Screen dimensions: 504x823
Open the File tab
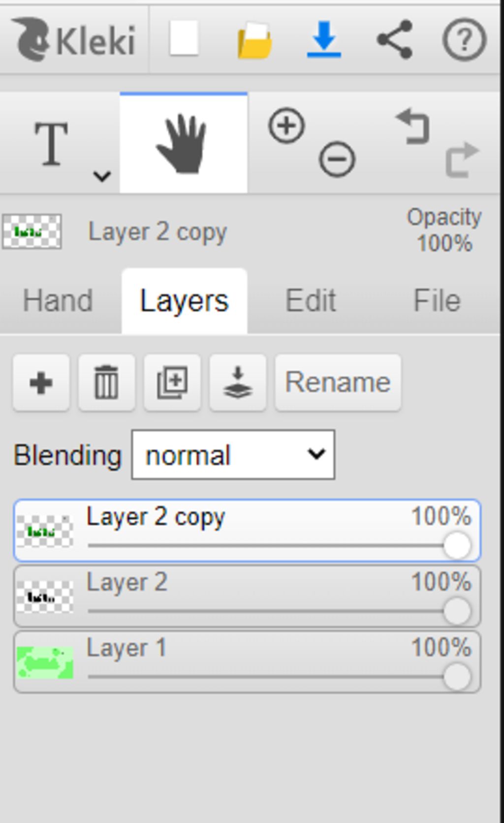pos(437,300)
